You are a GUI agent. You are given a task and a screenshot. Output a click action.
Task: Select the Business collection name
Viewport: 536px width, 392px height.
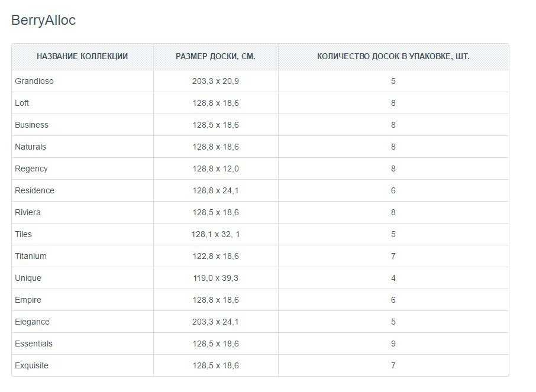[31, 125]
